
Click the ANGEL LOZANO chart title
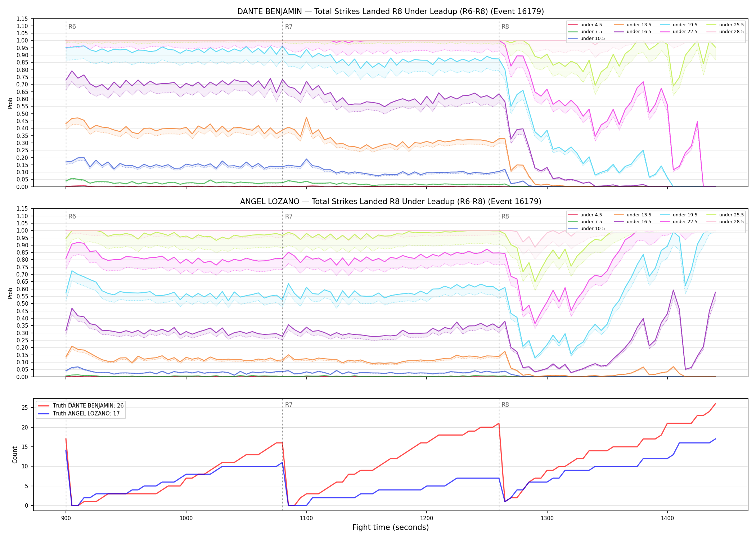[390, 202]
